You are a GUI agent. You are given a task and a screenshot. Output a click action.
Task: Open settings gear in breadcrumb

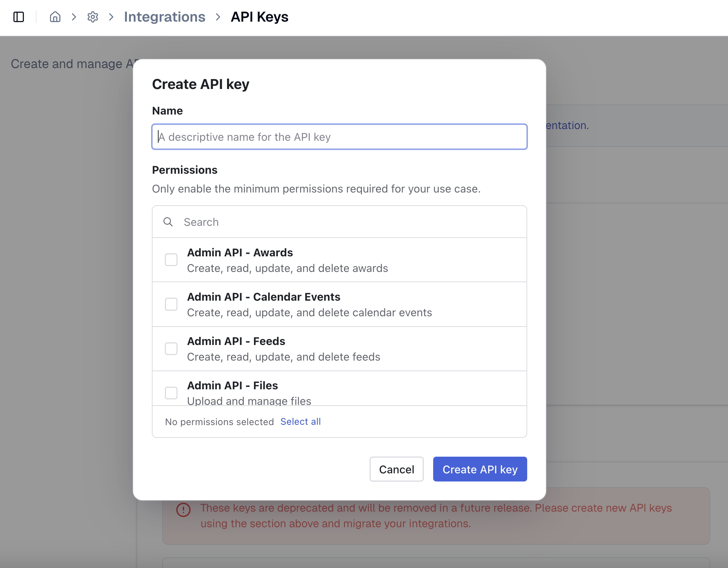click(x=93, y=17)
